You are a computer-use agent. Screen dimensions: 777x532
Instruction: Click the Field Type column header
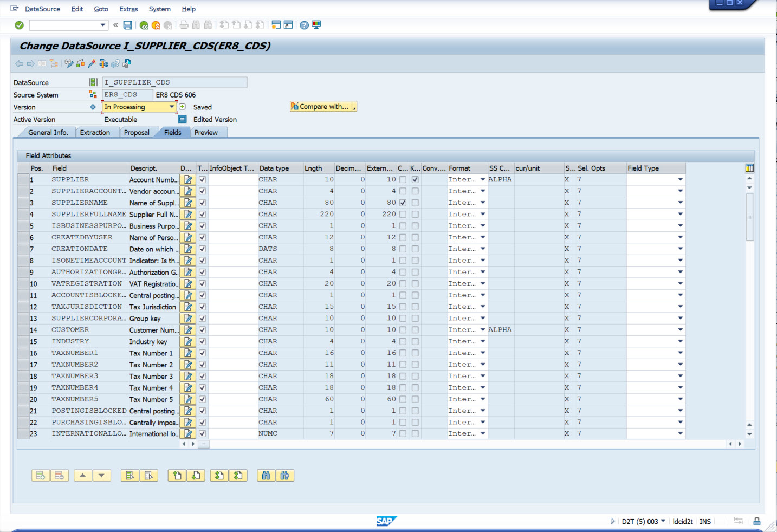(656, 168)
